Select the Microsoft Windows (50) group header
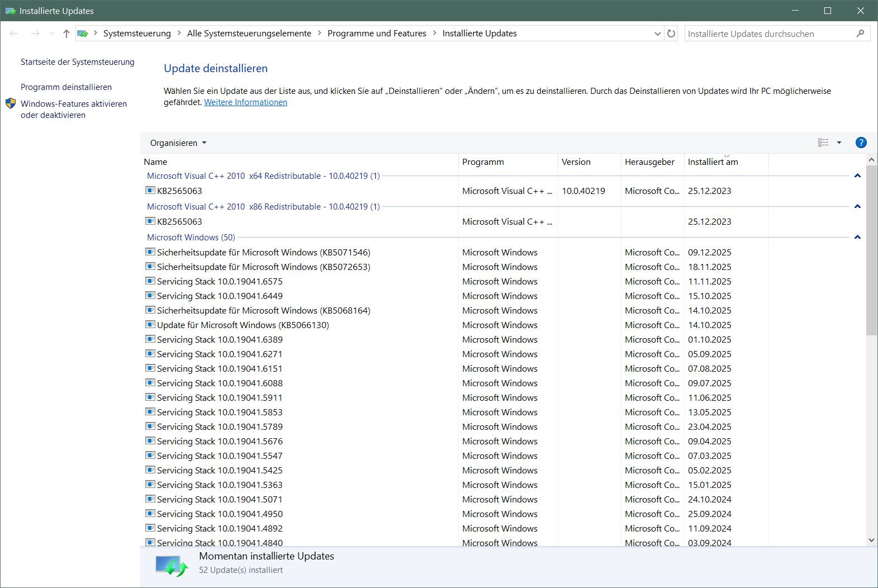This screenshot has height=588, width=878. (x=191, y=237)
